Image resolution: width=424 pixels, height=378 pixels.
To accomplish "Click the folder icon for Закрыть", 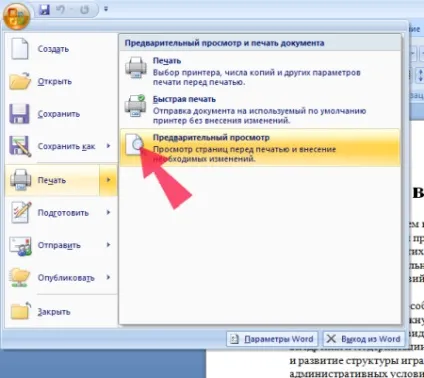I will coord(20,311).
